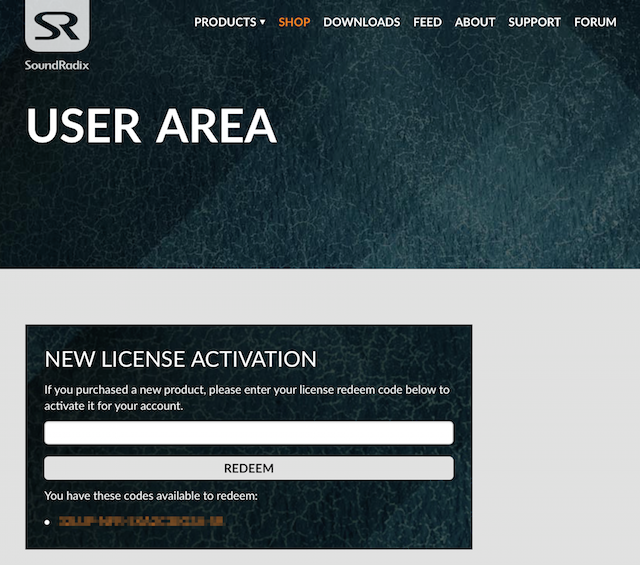Viewport: 640px width, 565px height.
Task: Open the Shop page
Action: click(x=294, y=22)
